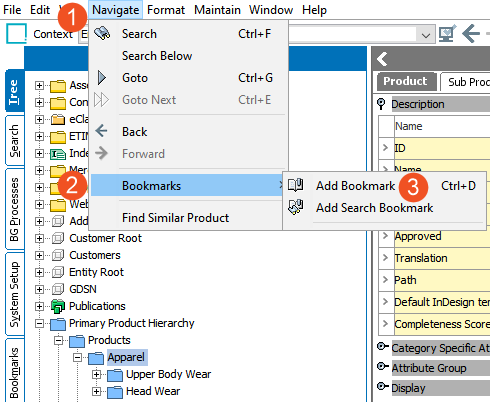Collapse the Description section toggle

pyautogui.click(x=381, y=104)
